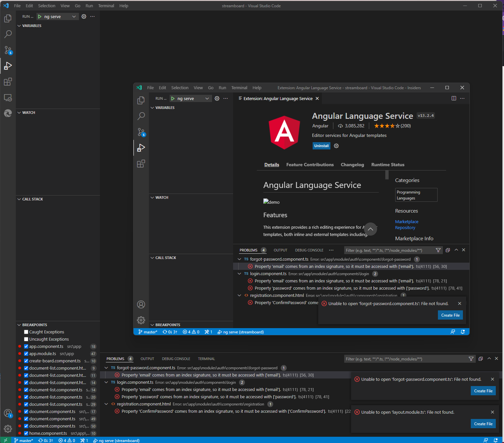This screenshot has height=443, width=504.
Task: Disable the app.component.ts breakpoint
Action: 26,347
